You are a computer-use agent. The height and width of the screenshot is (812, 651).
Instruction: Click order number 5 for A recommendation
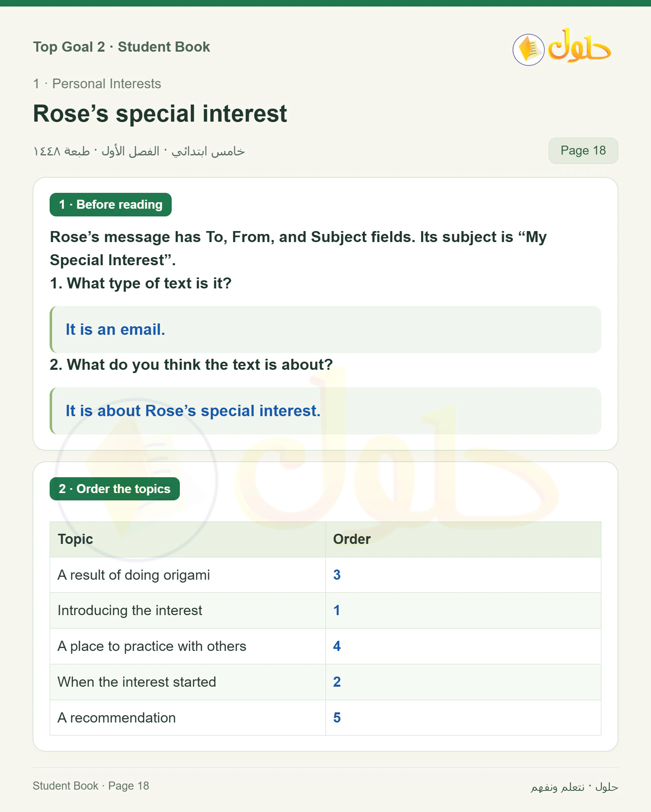337,718
